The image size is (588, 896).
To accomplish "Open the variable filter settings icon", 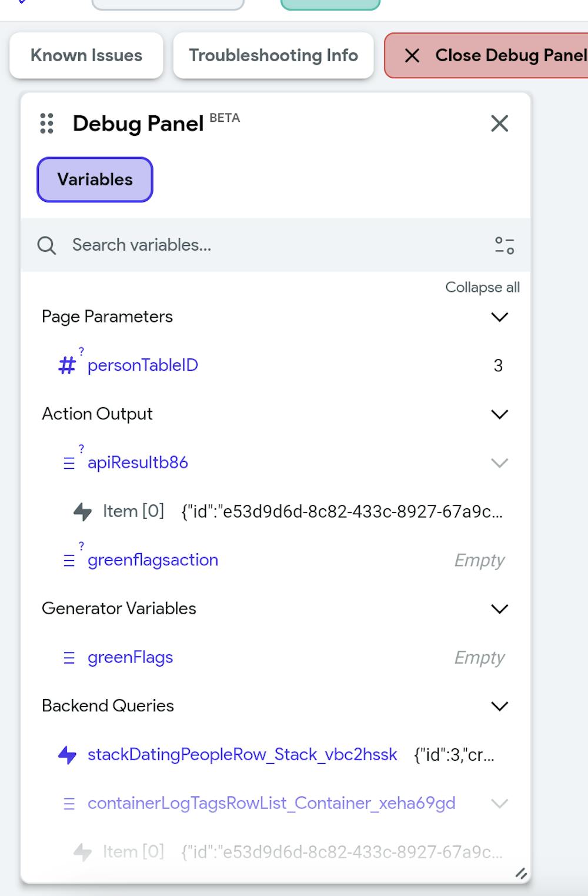I will [505, 245].
